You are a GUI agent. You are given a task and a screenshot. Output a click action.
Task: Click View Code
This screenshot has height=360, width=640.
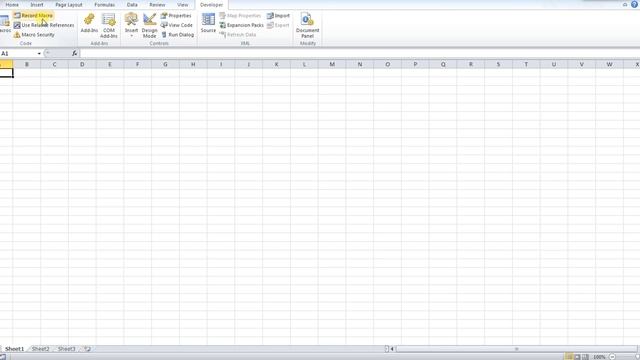176,25
